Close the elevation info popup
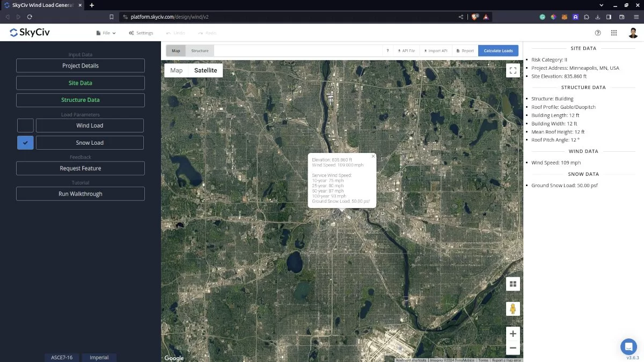Screen dimensions: 644x362 coord(373,156)
